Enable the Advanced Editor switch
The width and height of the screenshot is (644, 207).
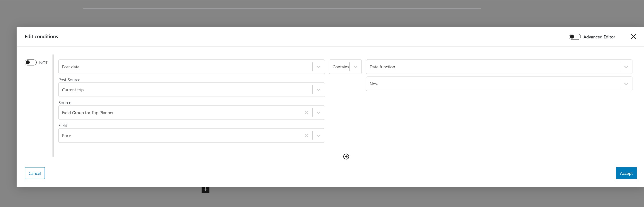tap(574, 37)
